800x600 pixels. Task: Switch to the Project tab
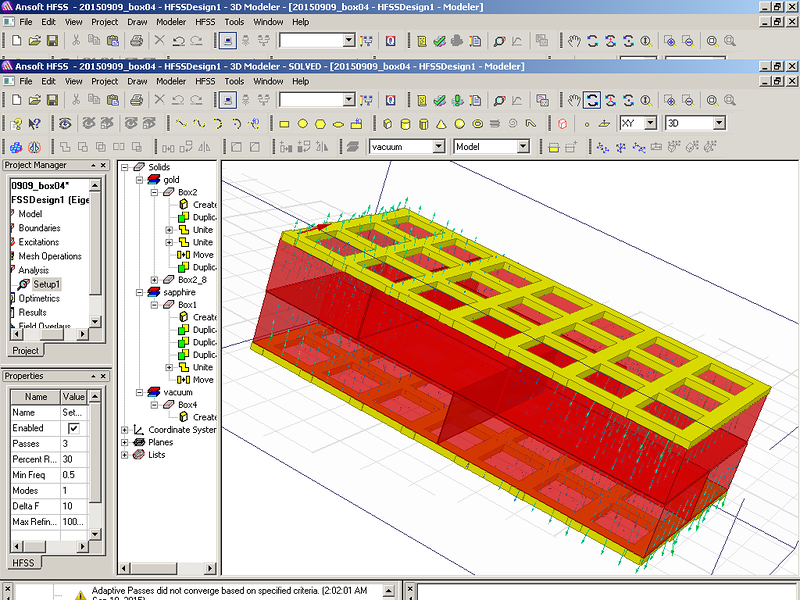25,351
